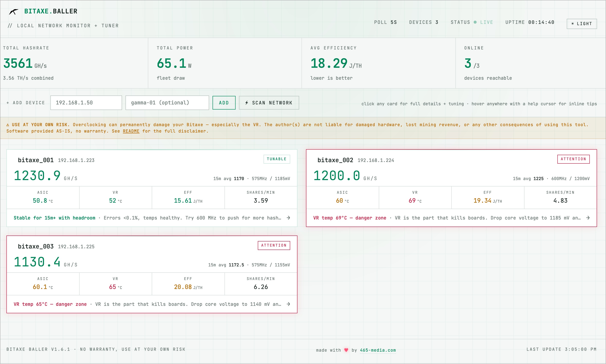Screen dimensions: 606x364
Task: Click VR temp 65 °C on bitaxe_003
Action: [x=116, y=287]
